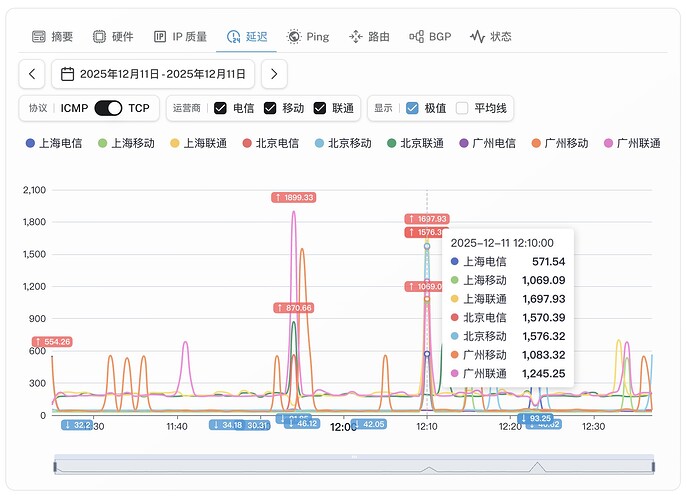Click the IP badge icon
The height and width of the screenshot is (500, 687).
160,36
